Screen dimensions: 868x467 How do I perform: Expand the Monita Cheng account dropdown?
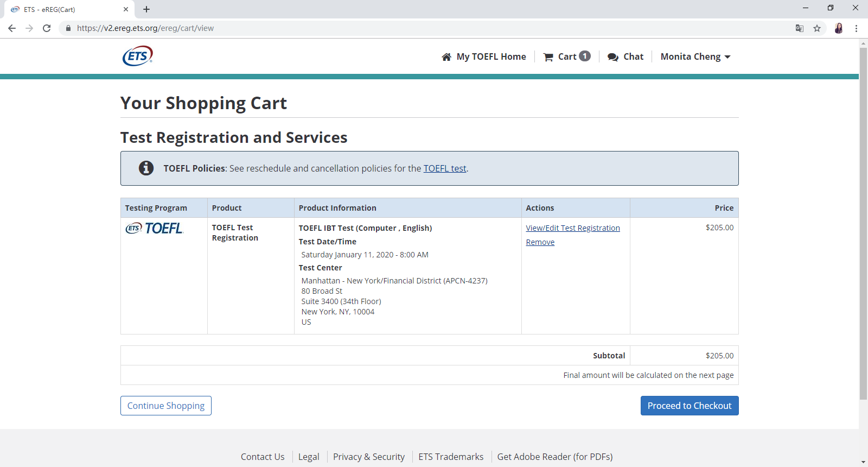pyautogui.click(x=695, y=56)
